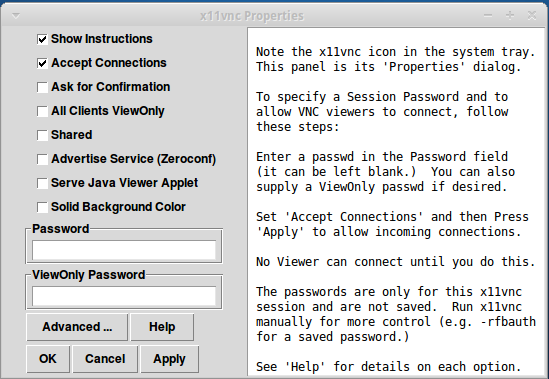
Task: Open the window menu arrow in title bar
Action: pyautogui.click(x=16, y=16)
